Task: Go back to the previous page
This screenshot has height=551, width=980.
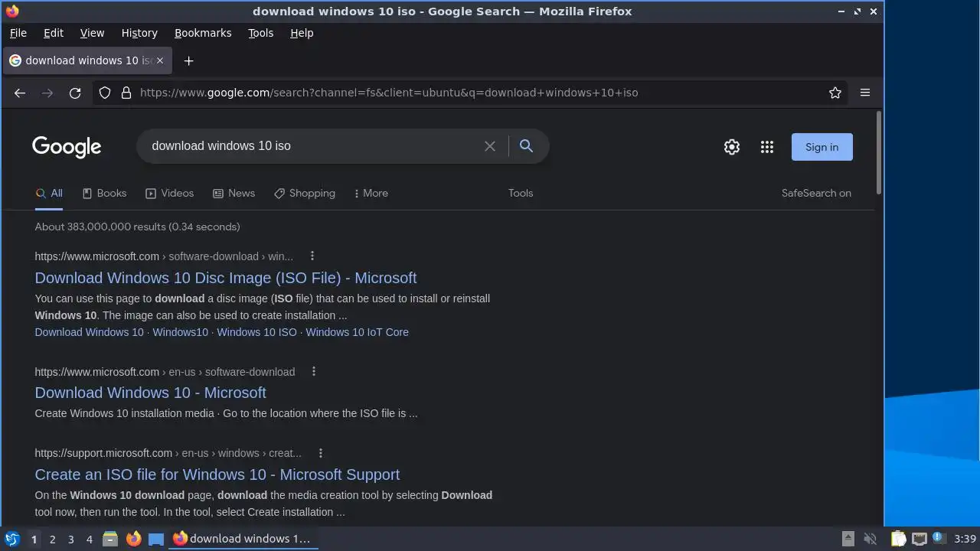Action: click(20, 93)
